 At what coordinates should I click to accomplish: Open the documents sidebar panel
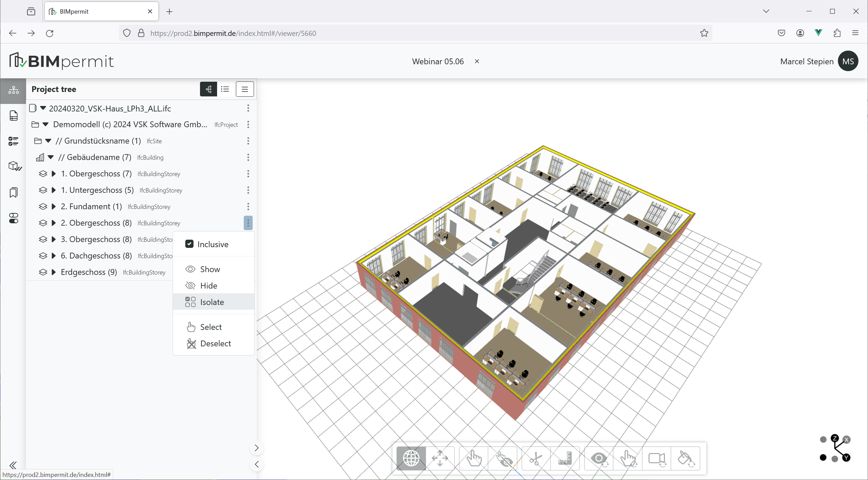tap(13, 116)
